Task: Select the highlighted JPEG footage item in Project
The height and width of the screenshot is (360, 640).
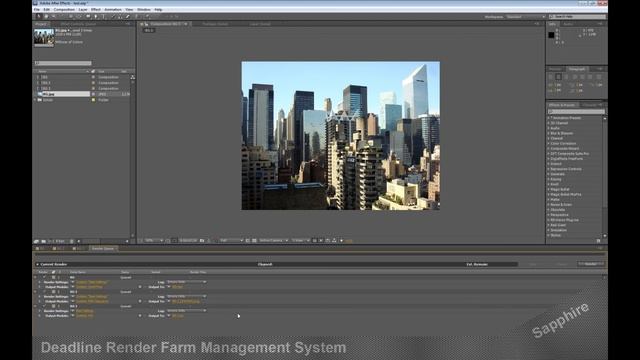Action: pos(63,94)
